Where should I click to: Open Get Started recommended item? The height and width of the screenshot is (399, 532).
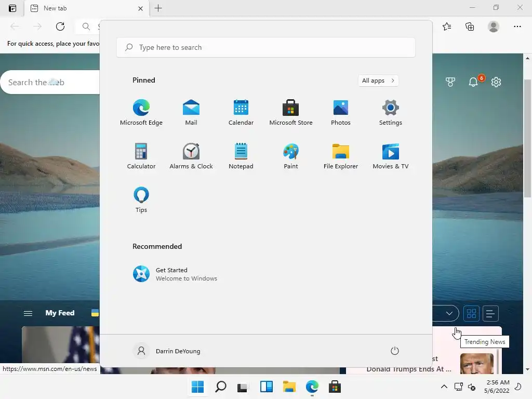tap(175, 274)
